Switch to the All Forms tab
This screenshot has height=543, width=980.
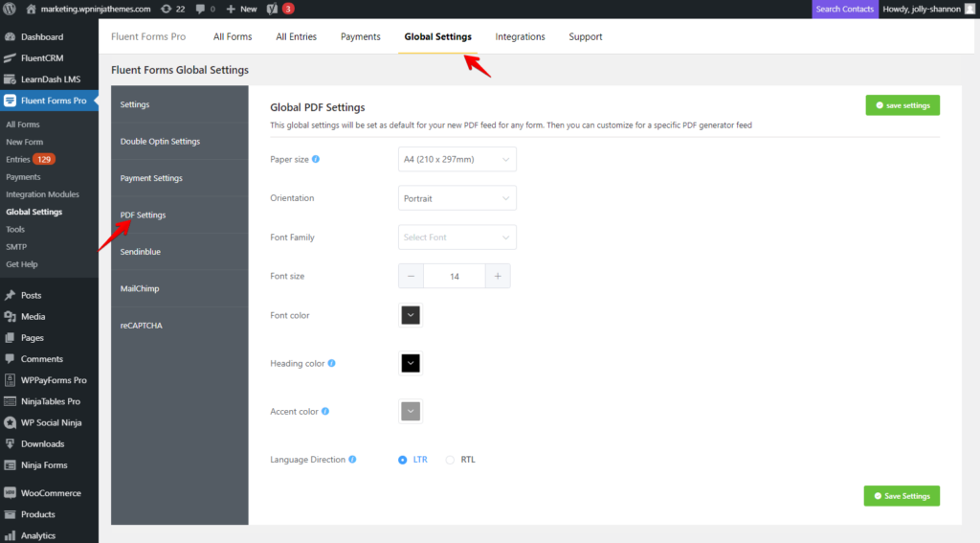[x=233, y=37]
